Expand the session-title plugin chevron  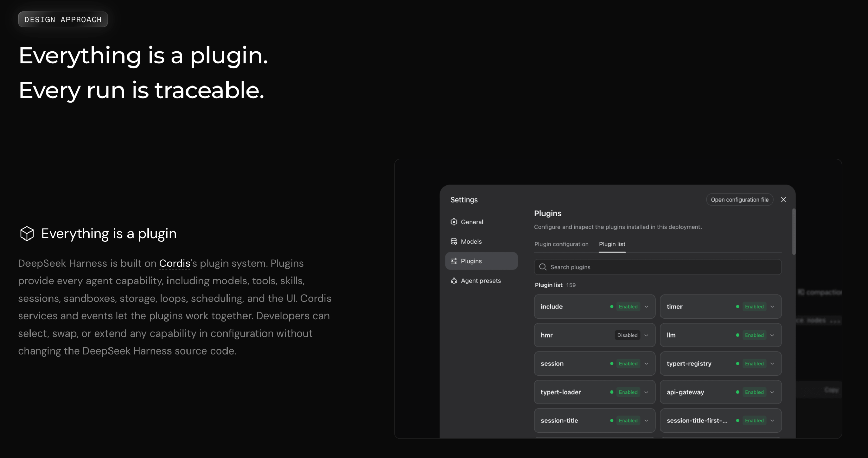[646, 421]
